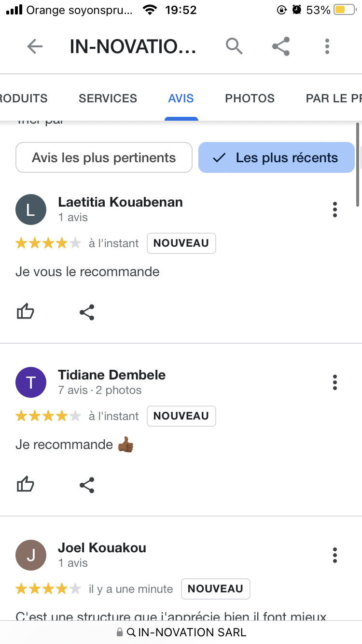This screenshot has width=362, height=644.
Task: Tap the IN-NOVATION SARL address bar
Action: coord(181,632)
